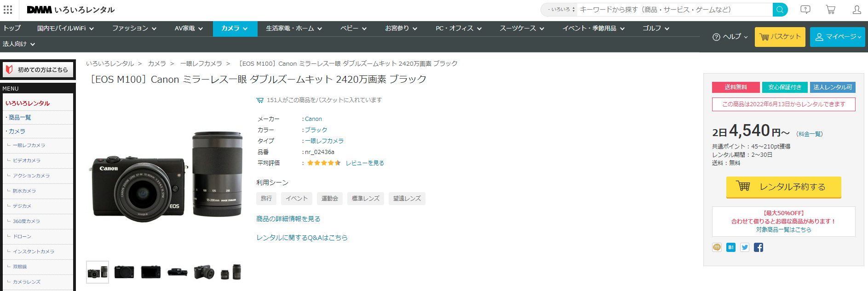
Task: Select the third thumbnail, camera rear view
Action: pyautogui.click(x=151, y=272)
